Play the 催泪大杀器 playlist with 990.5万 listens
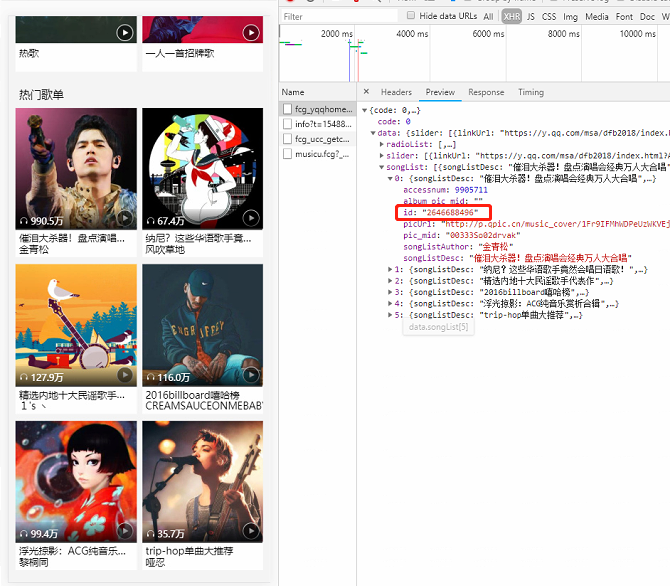 pyautogui.click(x=125, y=218)
